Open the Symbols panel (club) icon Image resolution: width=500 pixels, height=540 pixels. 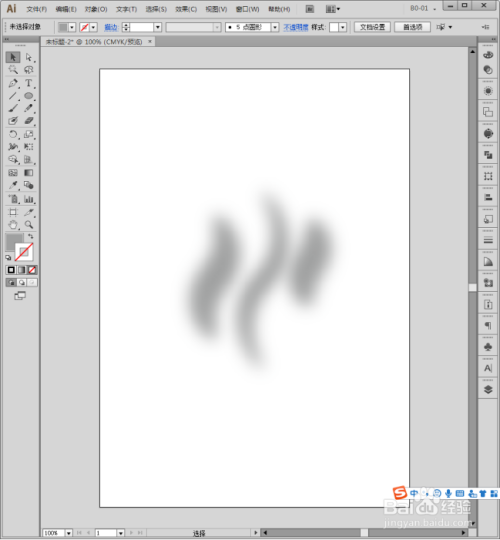tap(488, 347)
